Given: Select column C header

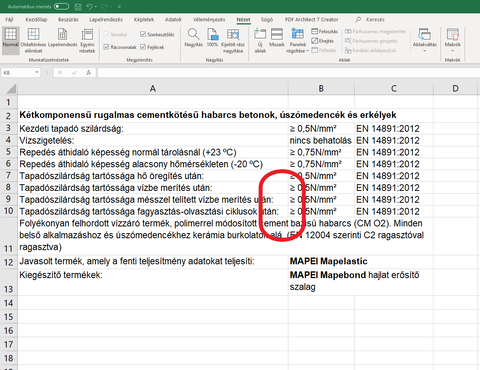Looking at the screenshot, I should [394, 88].
